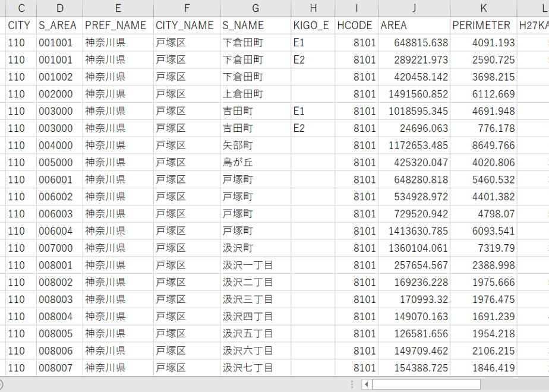Select cell with perimeter 1846.419
Viewport: 549px width, 392px height.
click(484, 368)
